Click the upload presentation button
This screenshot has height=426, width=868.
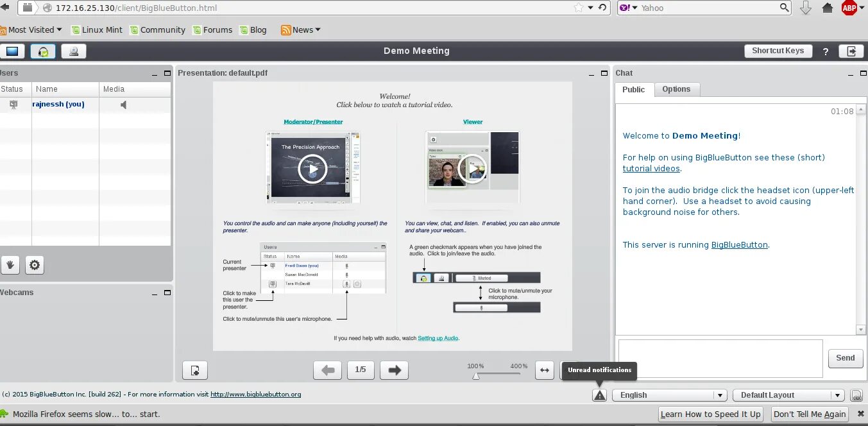click(195, 370)
